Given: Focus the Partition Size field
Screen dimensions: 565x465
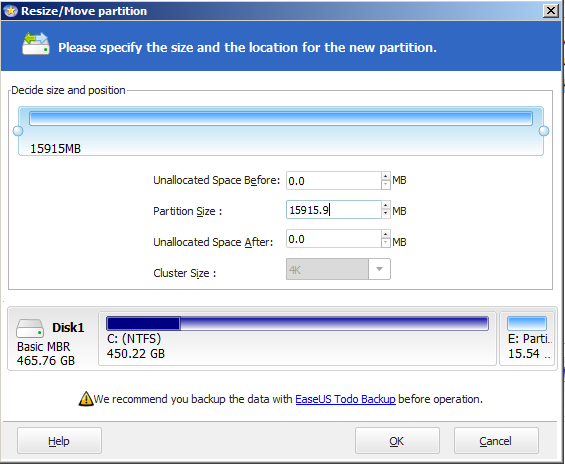Looking at the screenshot, I should [x=333, y=210].
